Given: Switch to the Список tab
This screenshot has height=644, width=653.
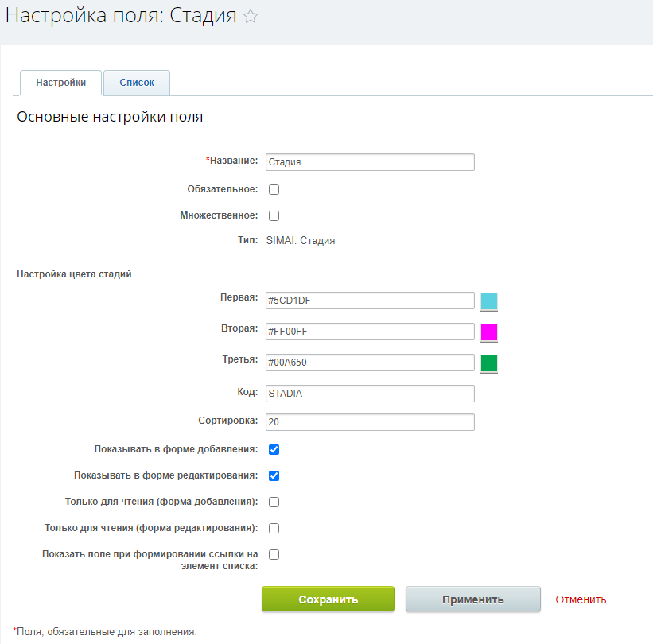Looking at the screenshot, I should pos(137,83).
